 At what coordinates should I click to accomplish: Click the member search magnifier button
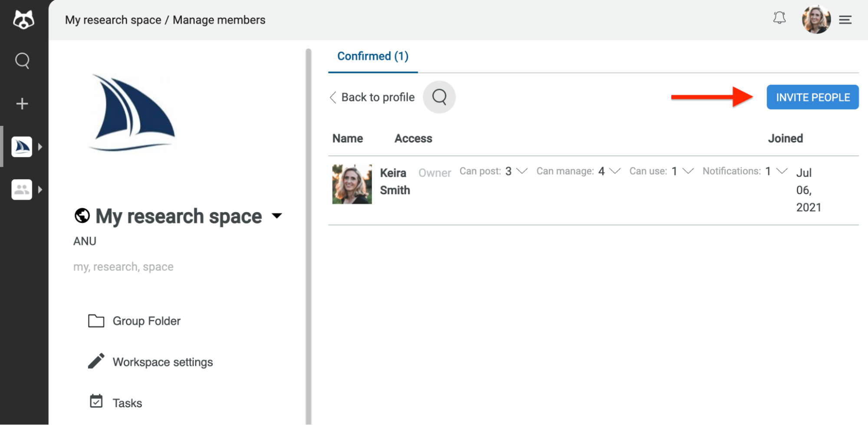pyautogui.click(x=439, y=97)
